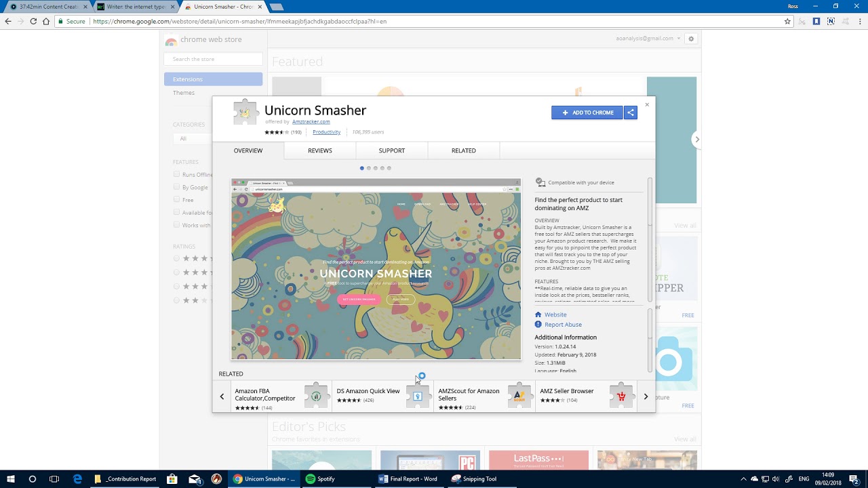
Task: Open AMZScout for Amazon Sellers related item
Action: pyautogui.click(x=485, y=396)
